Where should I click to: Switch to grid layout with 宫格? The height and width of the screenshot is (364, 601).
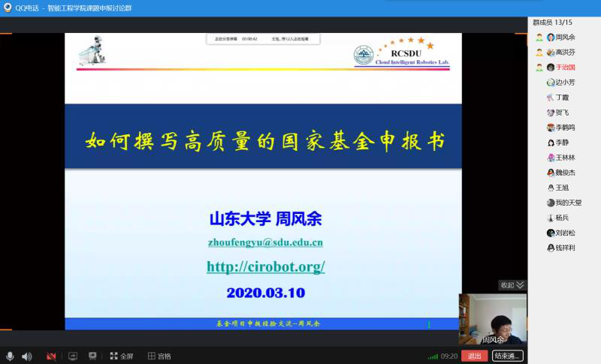(x=159, y=356)
